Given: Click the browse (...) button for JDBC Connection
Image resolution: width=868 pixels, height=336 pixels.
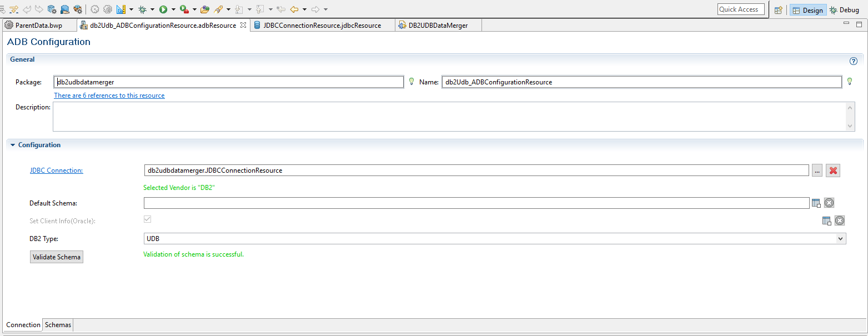Looking at the screenshot, I should pyautogui.click(x=817, y=170).
